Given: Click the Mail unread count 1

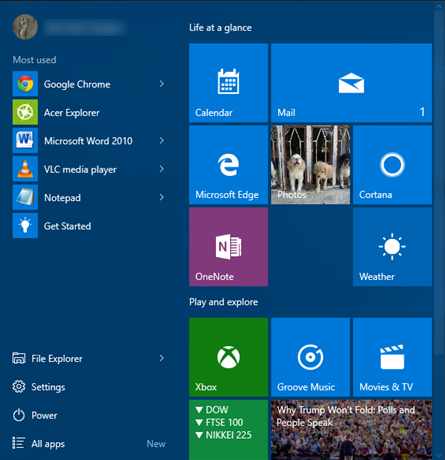Looking at the screenshot, I should 422,112.
